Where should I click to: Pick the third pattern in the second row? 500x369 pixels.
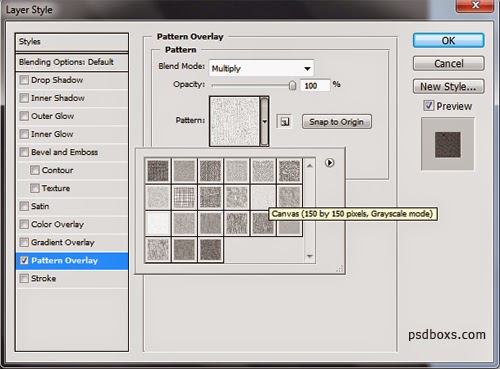pos(211,197)
